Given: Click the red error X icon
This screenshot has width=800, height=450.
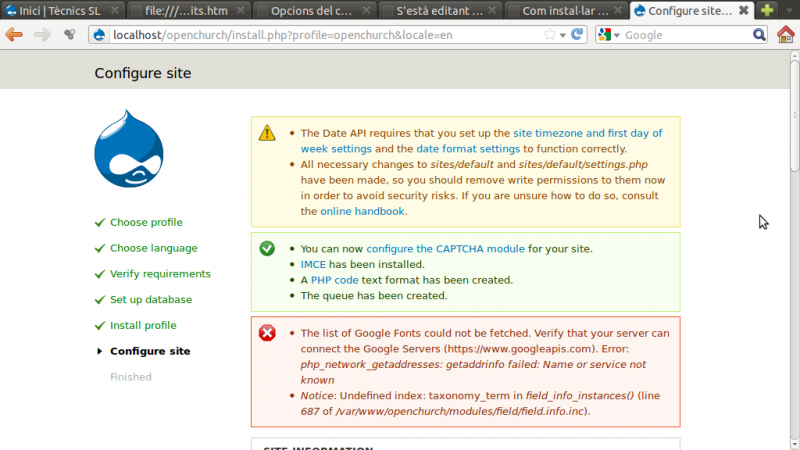Looking at the screenshot, I should [267, 333].
